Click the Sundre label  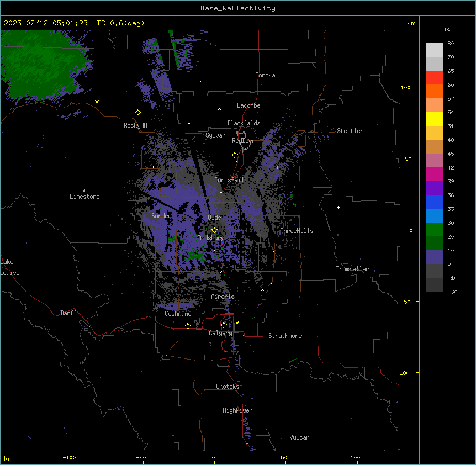click(x=161, y=216)
